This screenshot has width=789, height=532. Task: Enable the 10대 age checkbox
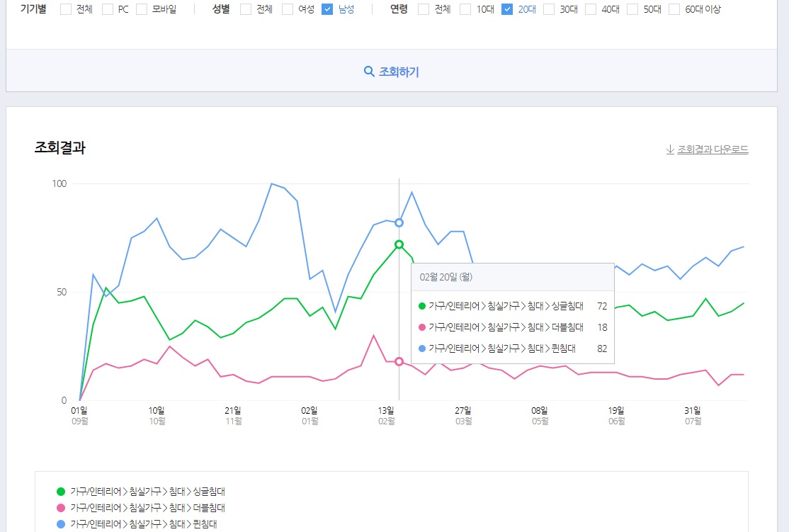click(x=465, y=9)
